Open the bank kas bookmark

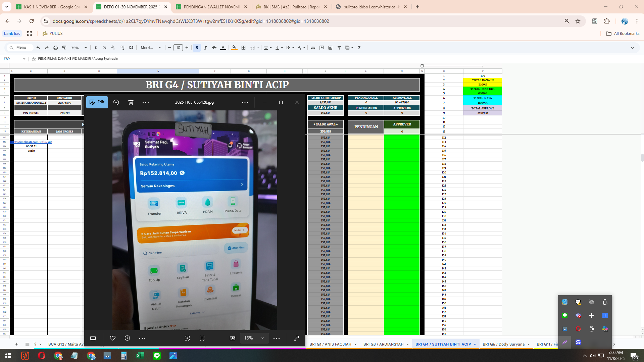[12, 34]
